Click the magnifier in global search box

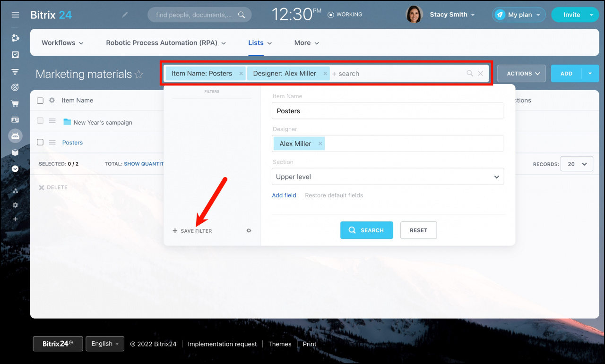click(x=242, y=15)
